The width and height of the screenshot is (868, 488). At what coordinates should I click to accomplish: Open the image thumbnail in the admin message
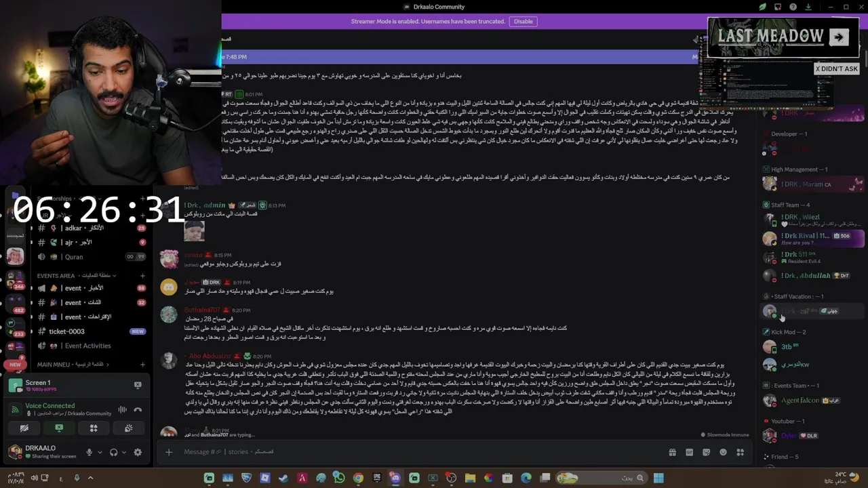coord(194,230)
